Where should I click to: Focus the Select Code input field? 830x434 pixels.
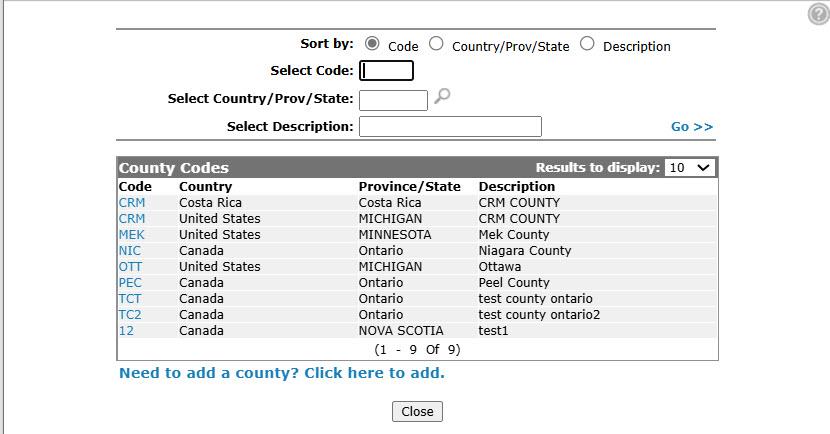click(x=386, y=70)
